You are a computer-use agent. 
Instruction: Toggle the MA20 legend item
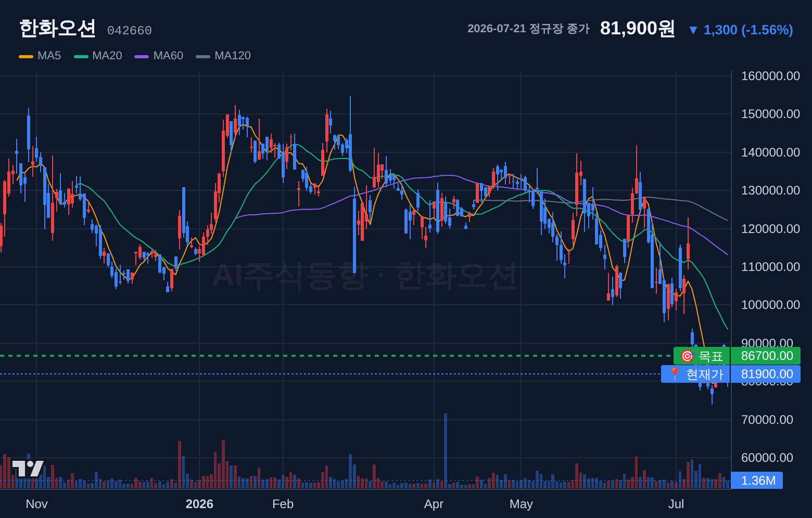point(98,56)
